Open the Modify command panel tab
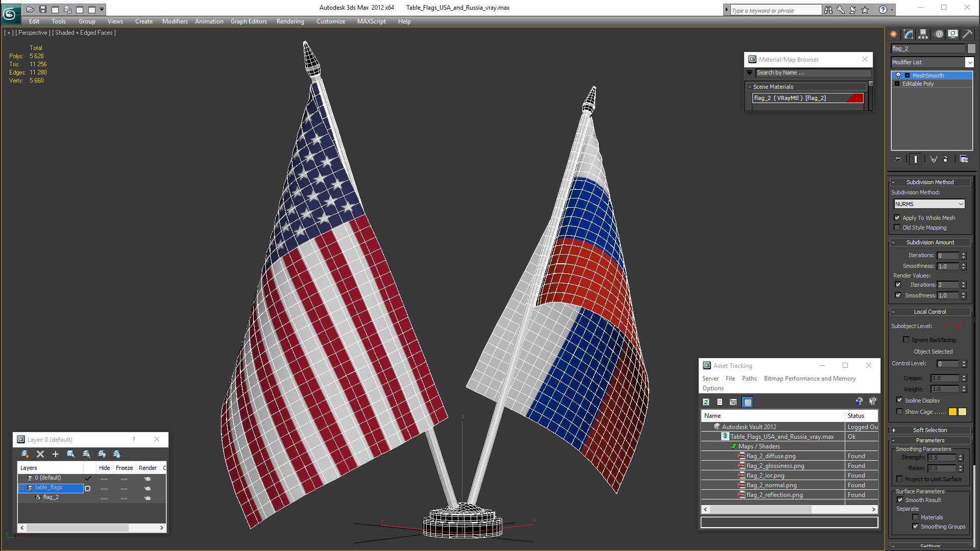This screenshot has height=551, width=980. pos(909,34)
